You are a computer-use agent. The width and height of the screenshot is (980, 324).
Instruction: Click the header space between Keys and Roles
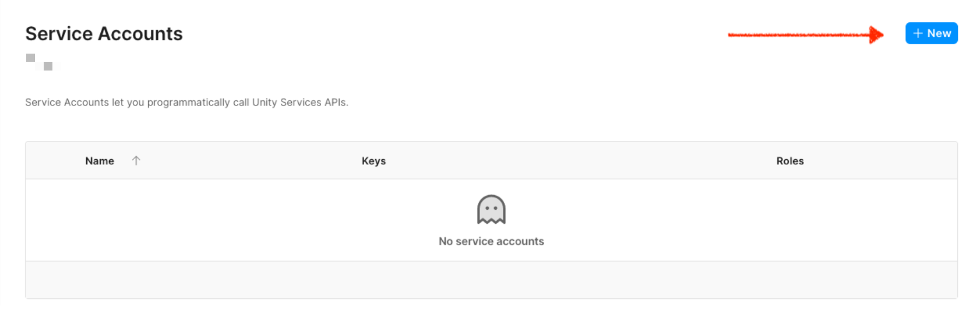(x=583, y=161)
